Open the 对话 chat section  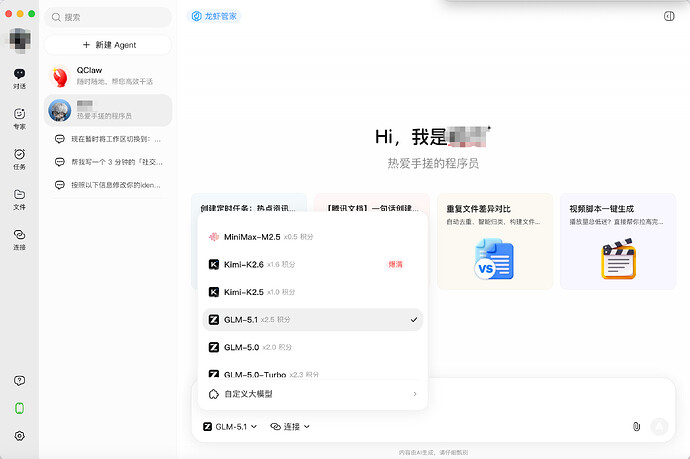coord(19,79)
